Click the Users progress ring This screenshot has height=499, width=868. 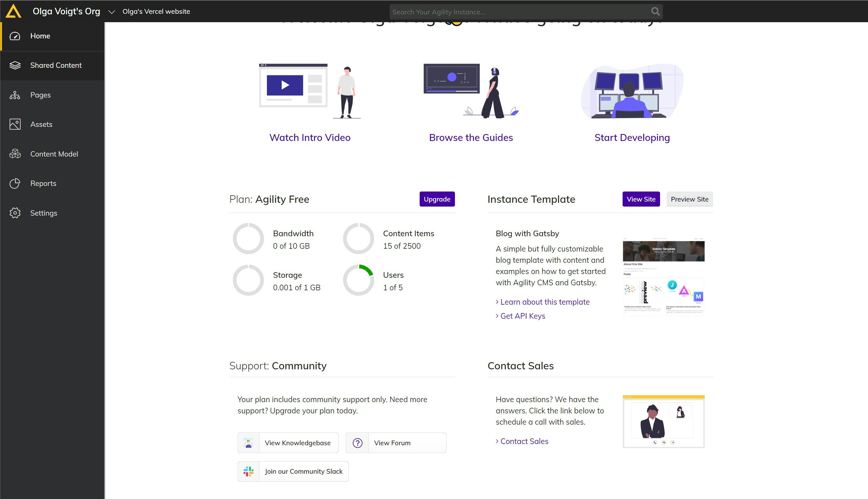click(358, 280)
